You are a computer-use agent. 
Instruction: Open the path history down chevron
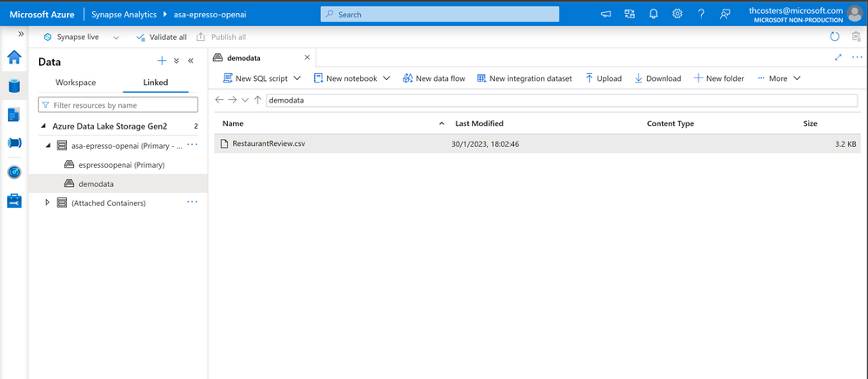pos(245,100)
